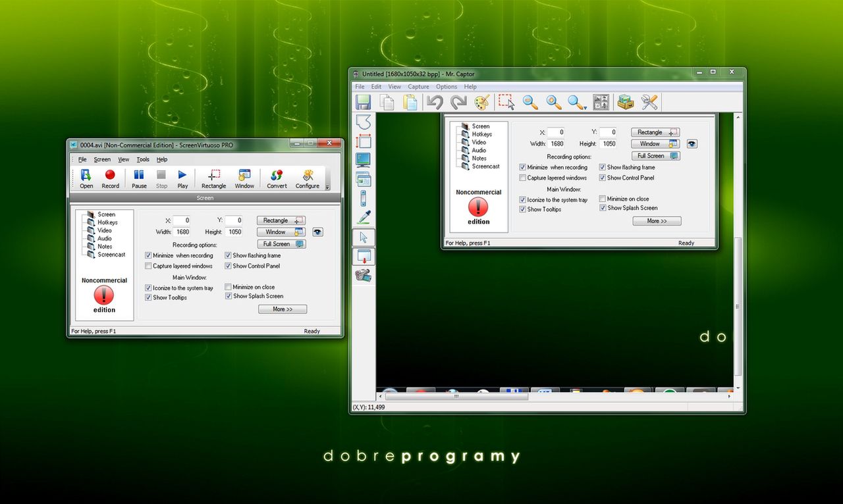Open the Capture menu in Mr. Captor
The width and height of the screenshot is (843, 504).
tap(418, 86)
